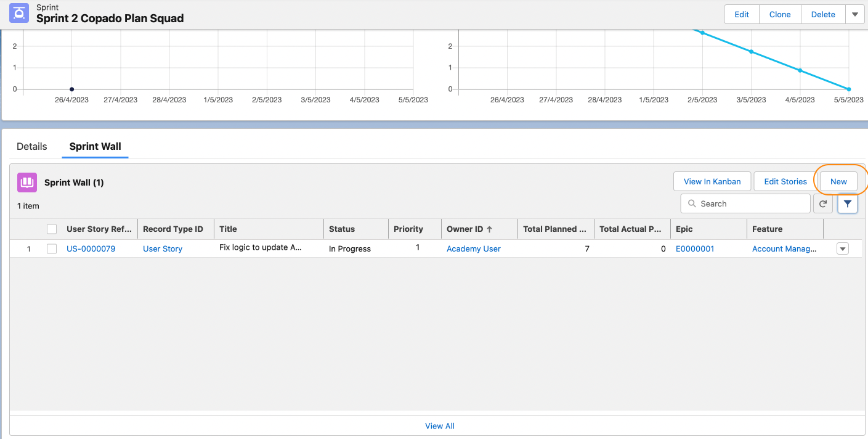Expand more actions dropdown beside Delete
Screen dimensions: 868x439
pyautogui.click(x=855, y=14)
